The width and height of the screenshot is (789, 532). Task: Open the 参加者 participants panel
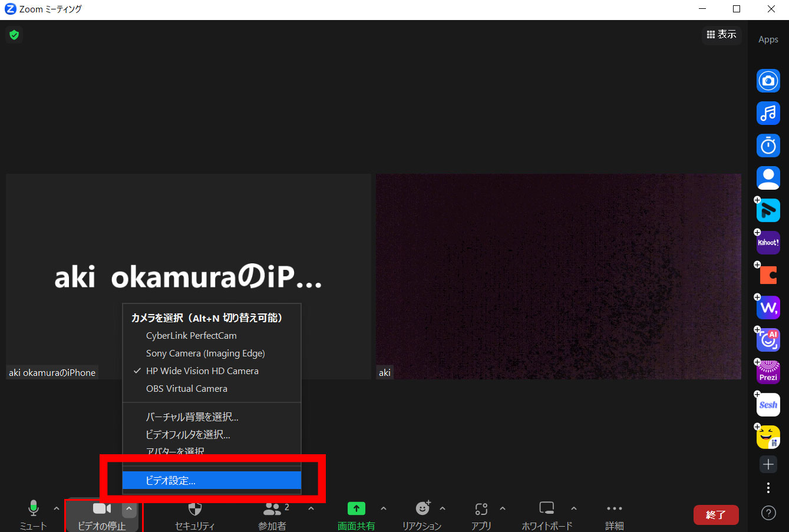point(272,516)
